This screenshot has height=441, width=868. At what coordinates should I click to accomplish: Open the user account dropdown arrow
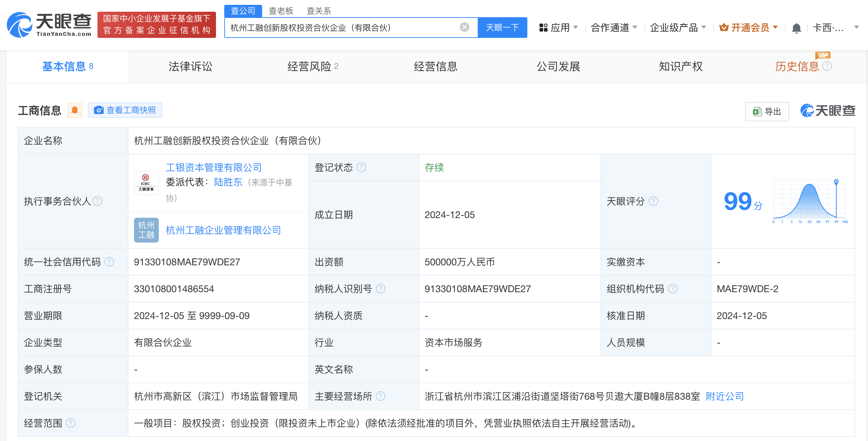(857, 28)
